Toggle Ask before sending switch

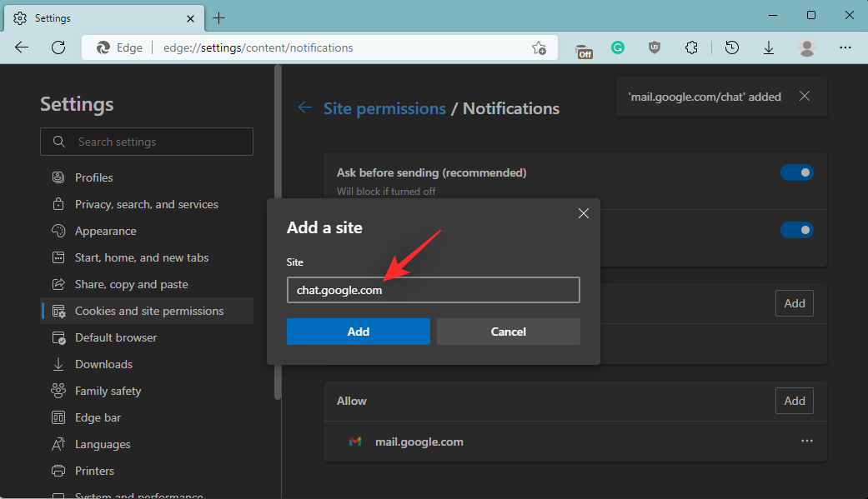click(796, 172)
